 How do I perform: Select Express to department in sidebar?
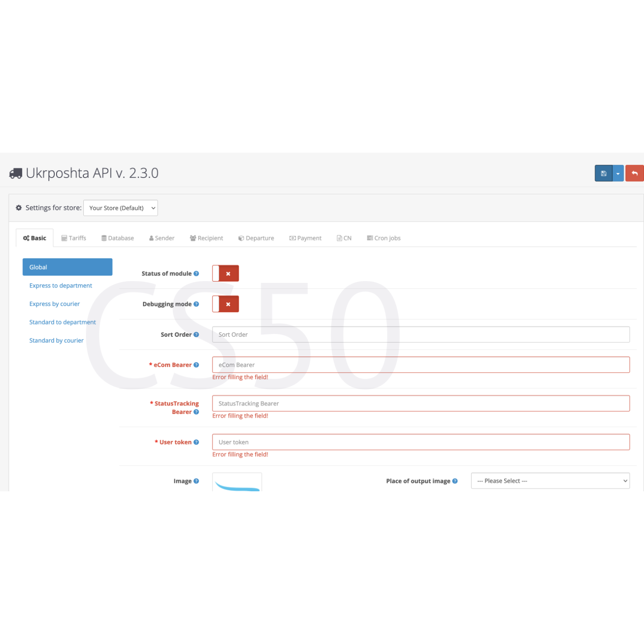pyautogui.click(x=61, y=286)
